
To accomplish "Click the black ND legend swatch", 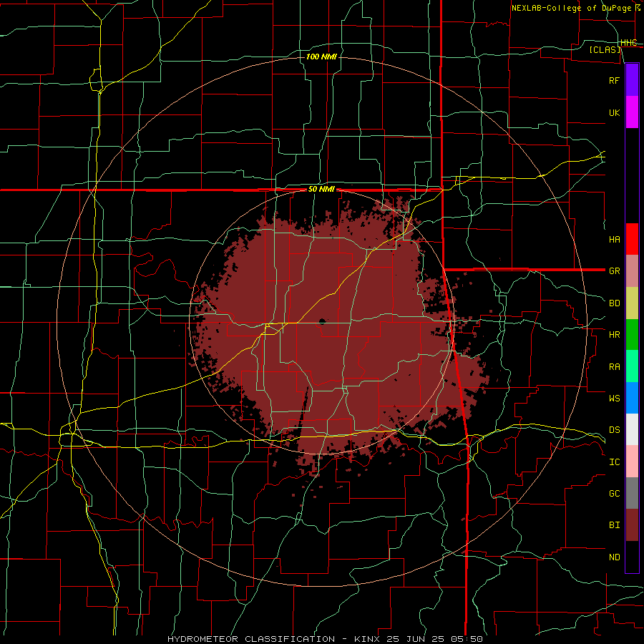I will (x=632, y=557).
